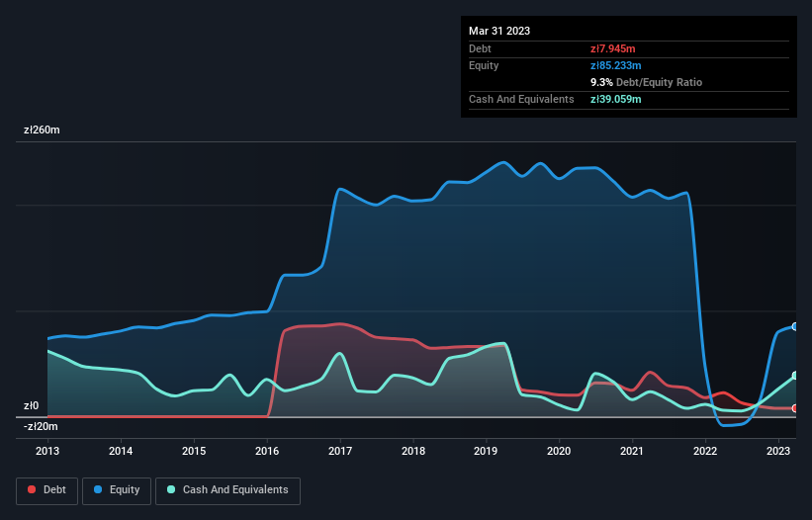Click the zł85.233m equity value
Viewport: 812px width, 520px height.
(x=616, y=65)
